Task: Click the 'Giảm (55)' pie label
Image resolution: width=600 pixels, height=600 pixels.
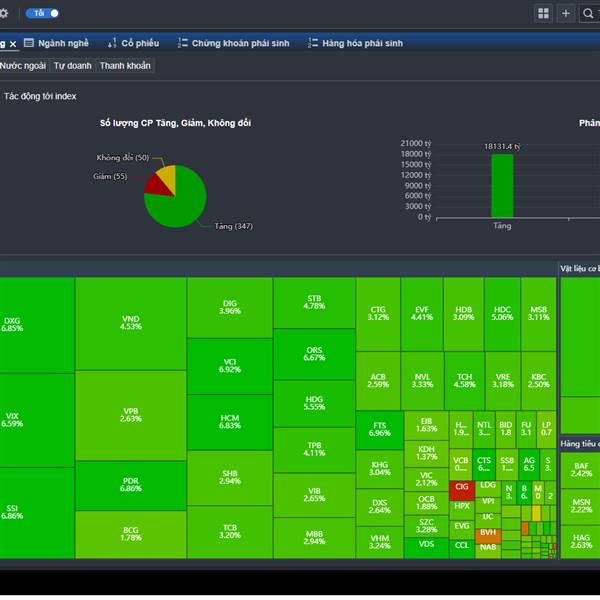Action: [x=110, y=176]
